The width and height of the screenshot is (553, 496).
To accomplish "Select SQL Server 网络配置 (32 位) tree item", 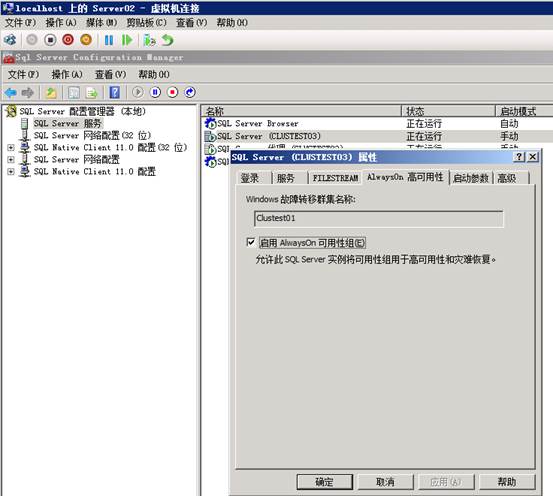I will coord(92,135).
